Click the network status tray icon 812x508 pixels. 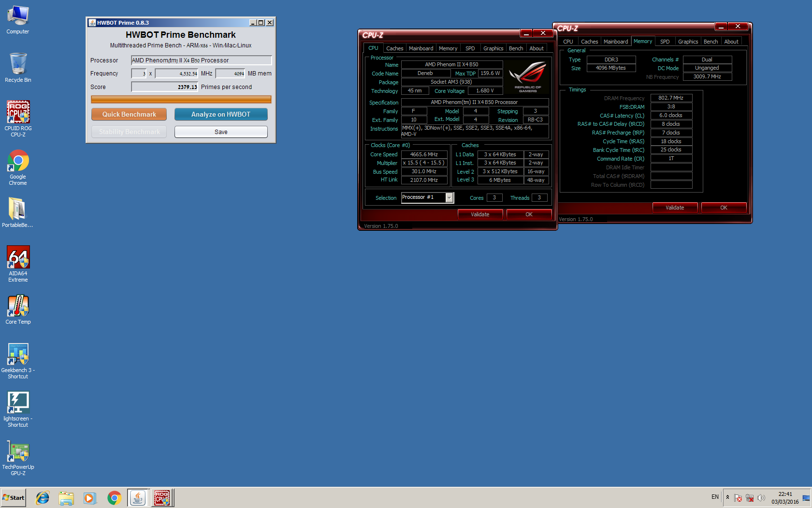tap(750, 498)
